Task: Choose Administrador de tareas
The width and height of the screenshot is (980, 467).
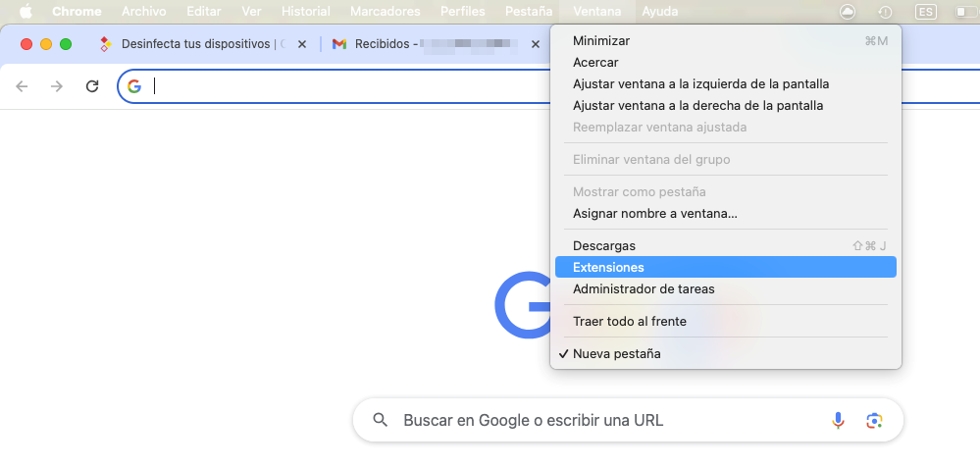Action: (644, 288)
